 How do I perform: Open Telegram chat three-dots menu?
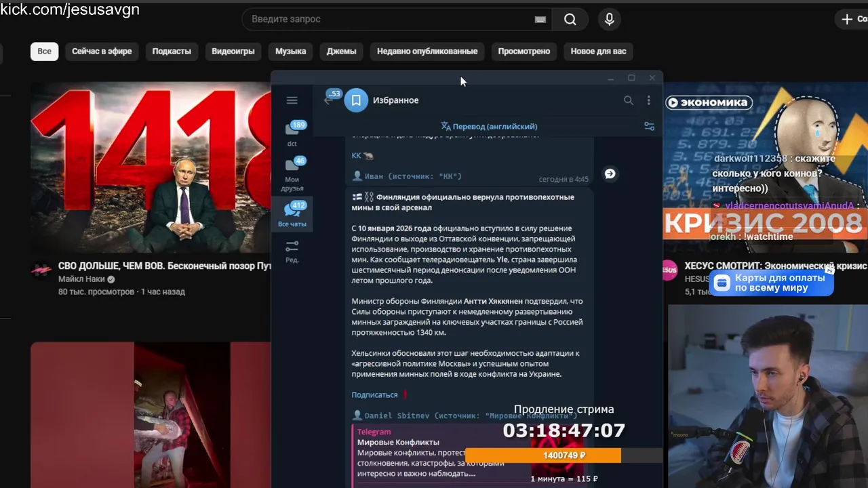click(x=648, y=100)
